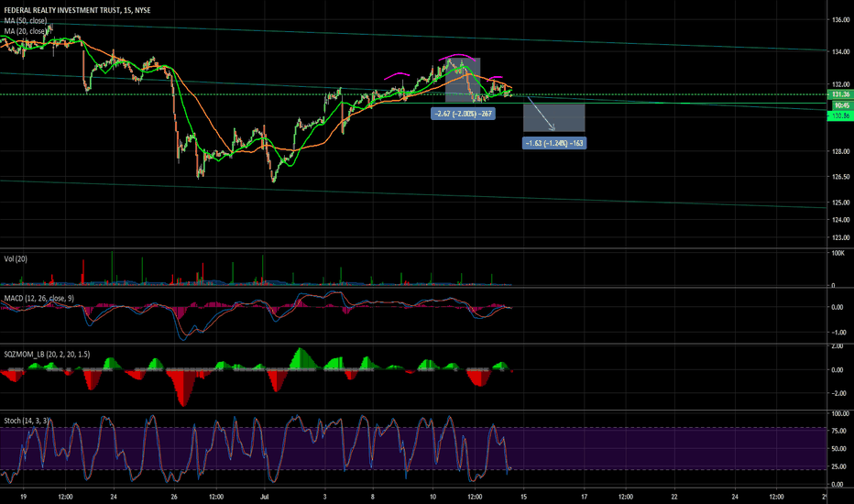The width and height of the screenshot is (854, 504).
Task: Click the 100.00 label on the Stoch axis
Action: [838, 413]
